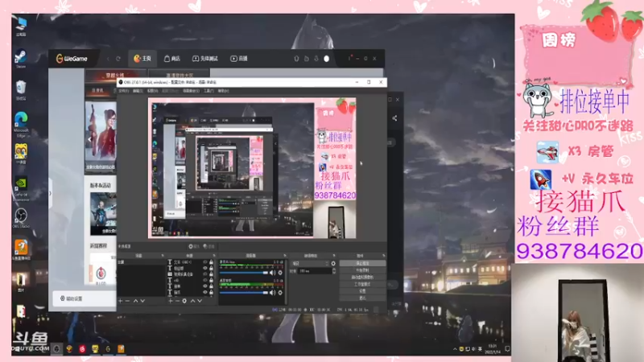
Task: Click OBS icon in Windows taskbar
Action: click(56, 349)
